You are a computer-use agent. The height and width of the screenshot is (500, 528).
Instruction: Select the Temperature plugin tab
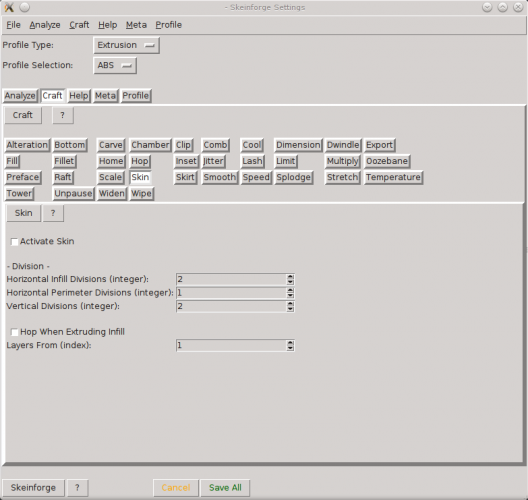click(x=393, y=177)
